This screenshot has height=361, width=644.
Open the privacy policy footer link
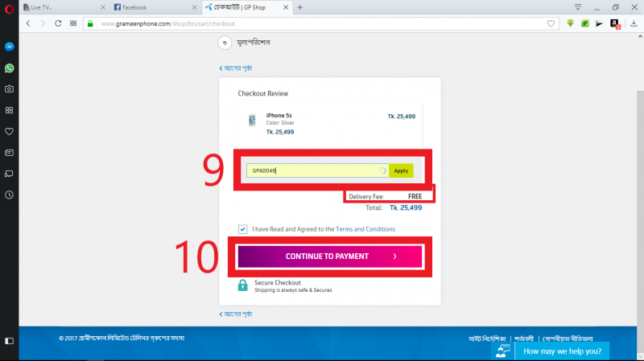pos(568,338)
